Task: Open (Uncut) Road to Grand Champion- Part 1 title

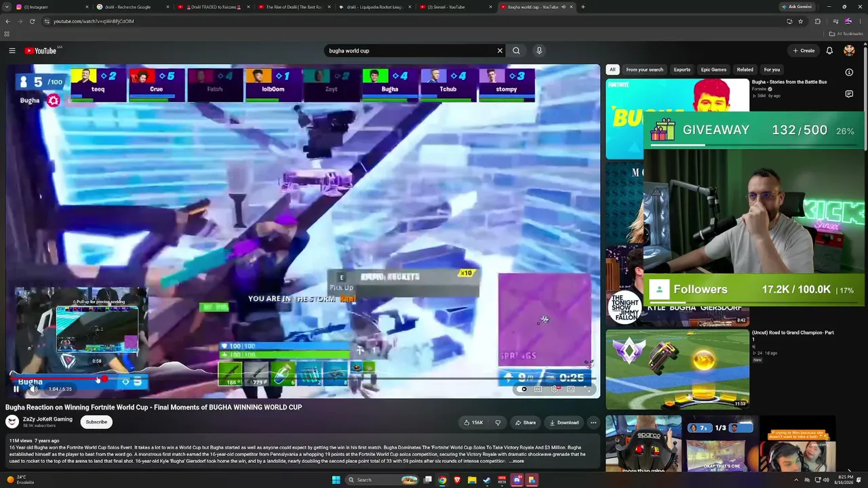Action: coord(793,336)
